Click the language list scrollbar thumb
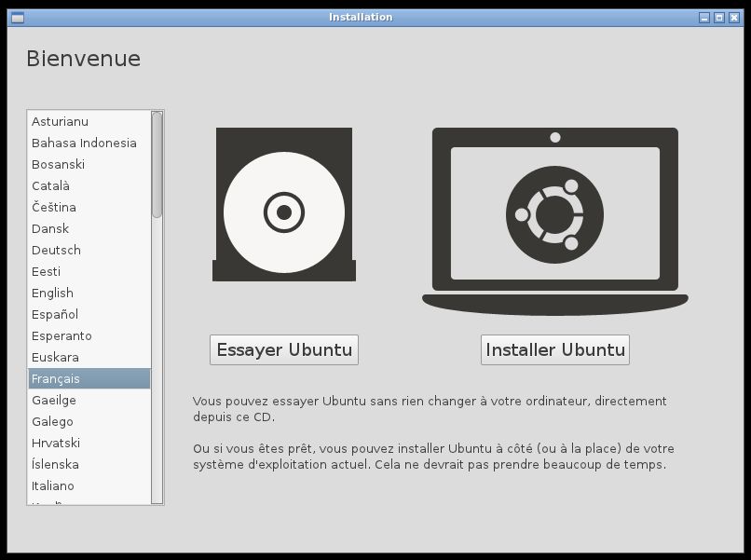 (157, 165)
